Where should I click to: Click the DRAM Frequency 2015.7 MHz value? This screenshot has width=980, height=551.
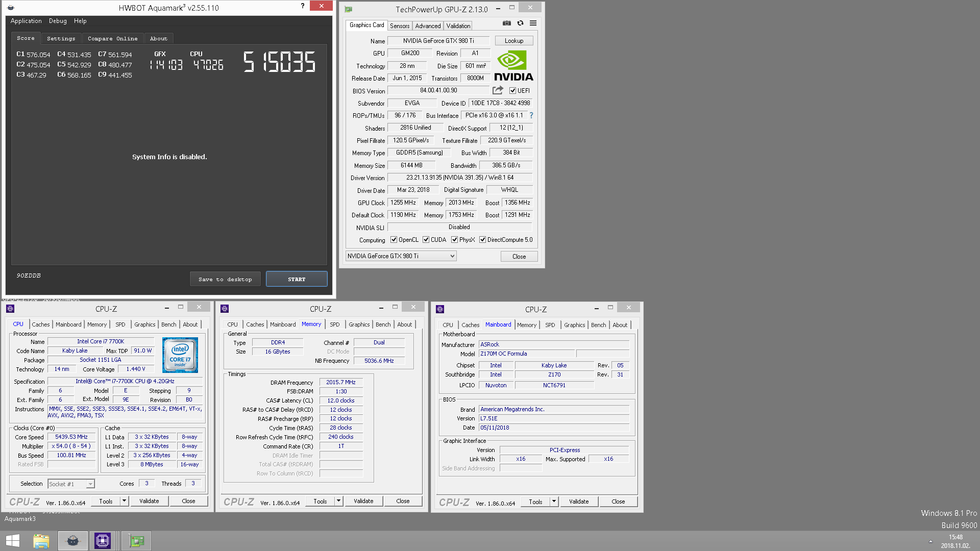341,382
